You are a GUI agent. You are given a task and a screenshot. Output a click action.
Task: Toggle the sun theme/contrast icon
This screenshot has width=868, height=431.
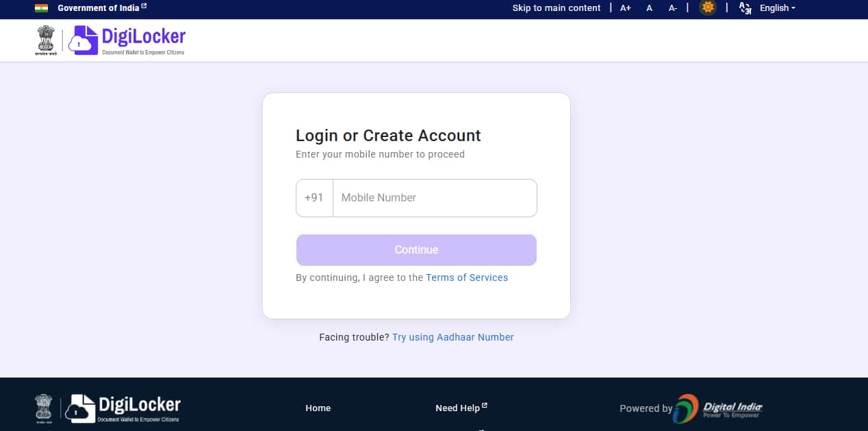point(708,8)
